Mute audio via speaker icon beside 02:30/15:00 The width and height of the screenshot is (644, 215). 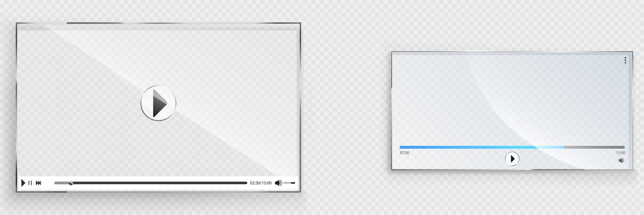tap(278, 183)
